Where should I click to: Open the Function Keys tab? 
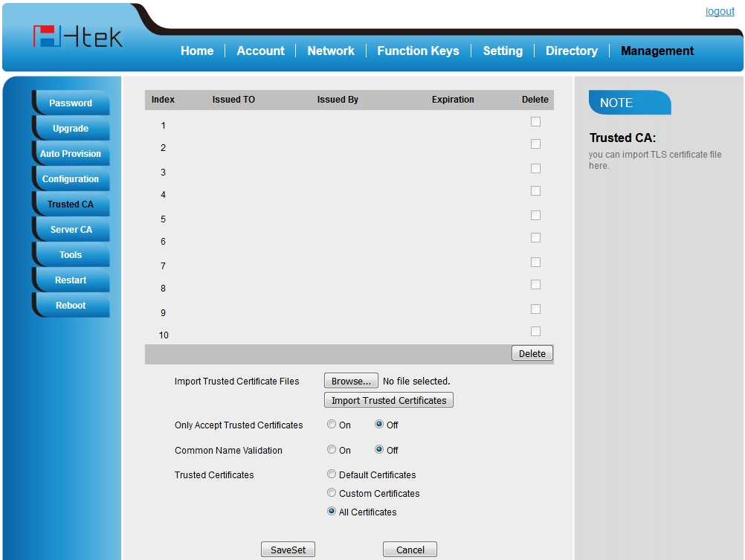[x=418, y=51]
